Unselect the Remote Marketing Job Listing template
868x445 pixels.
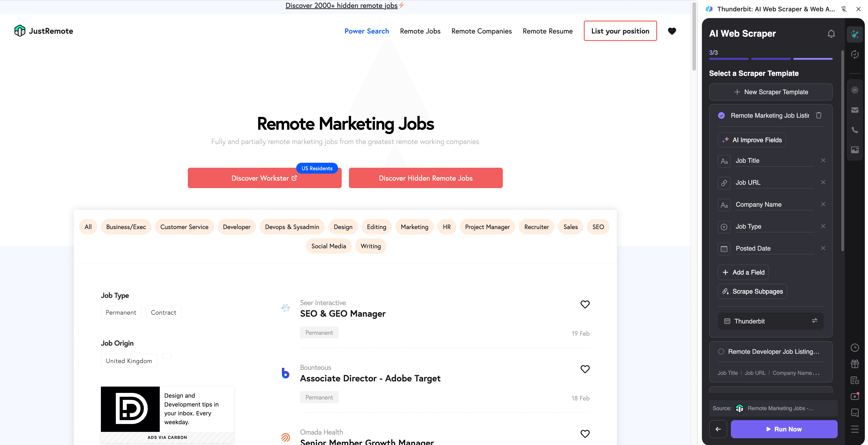pos(721,115)
